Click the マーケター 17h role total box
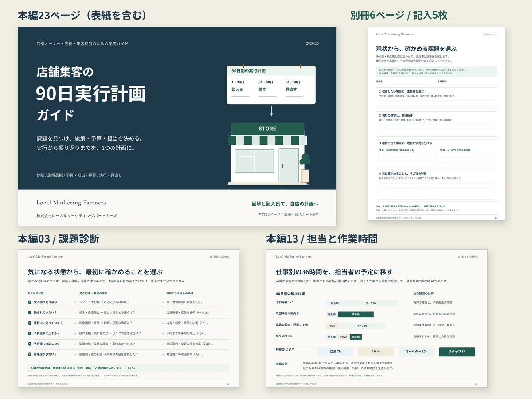The width and height of the screenshot is (532, 399). (416, 352)
